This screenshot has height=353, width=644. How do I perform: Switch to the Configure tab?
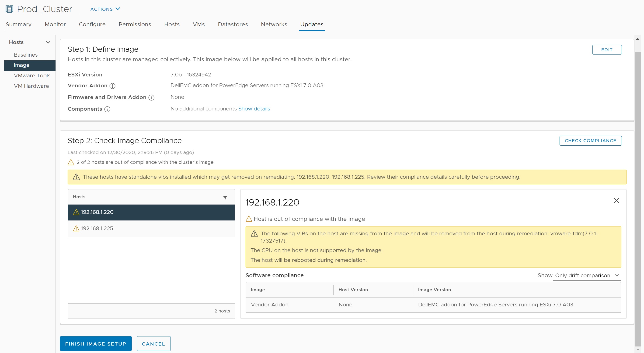tap(92, 24)
